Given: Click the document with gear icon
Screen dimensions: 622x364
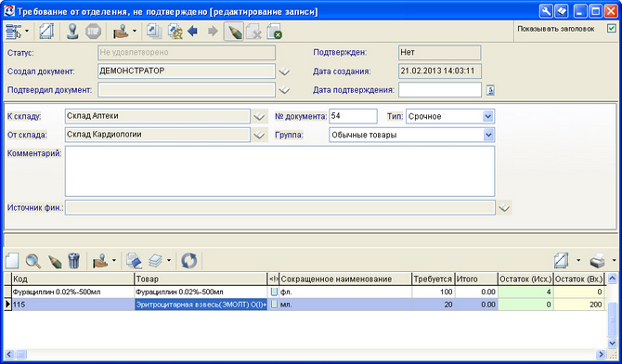Looking at the screenshot, I should (175, 32).
